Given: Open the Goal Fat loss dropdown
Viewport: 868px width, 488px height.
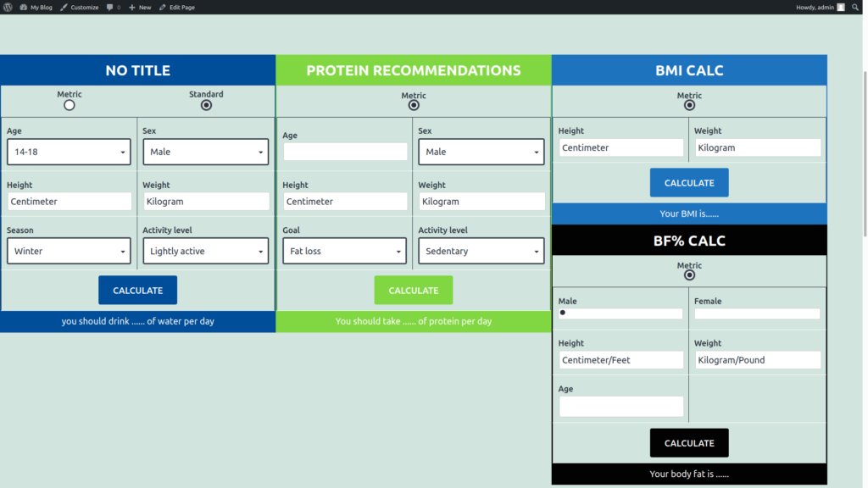Looking at the screenshot, I should tap(344, 251).
